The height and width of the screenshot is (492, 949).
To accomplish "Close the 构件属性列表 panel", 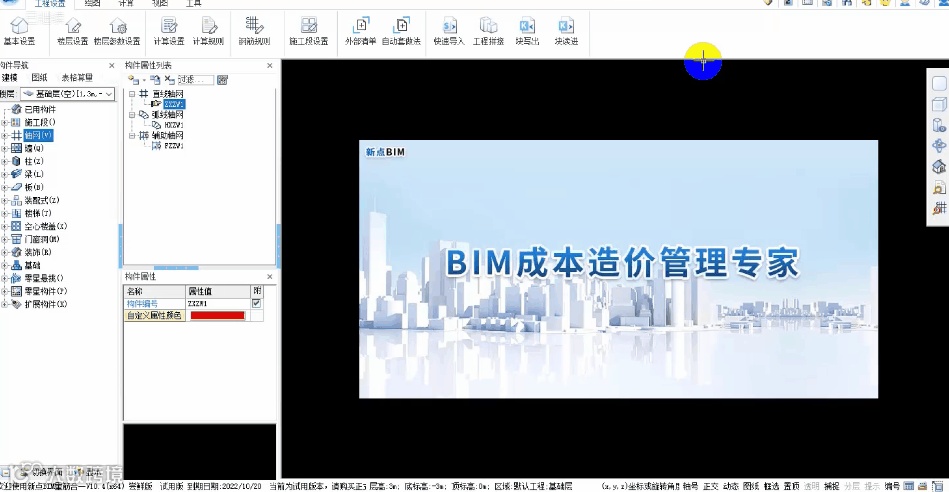I will [270, 65].
